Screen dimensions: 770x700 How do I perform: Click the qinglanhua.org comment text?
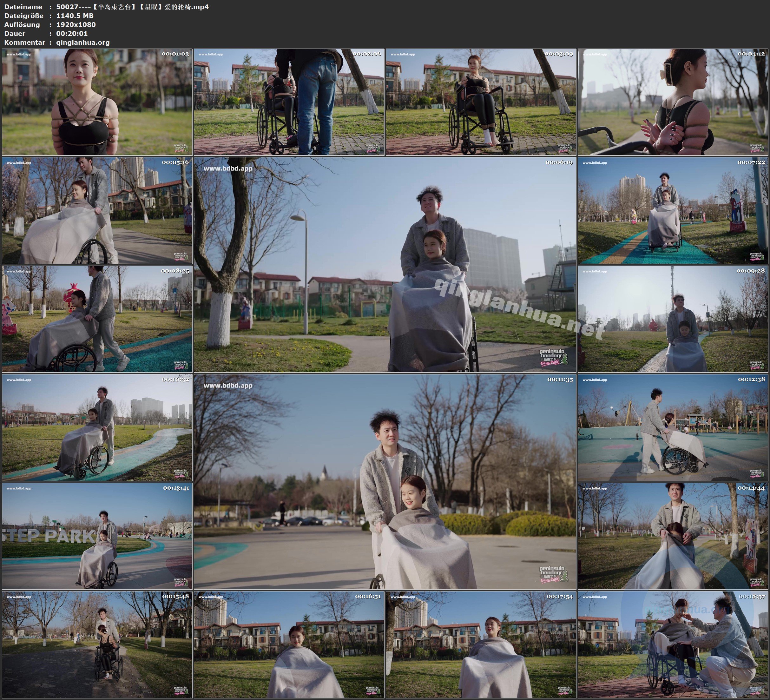click(83, 43)
